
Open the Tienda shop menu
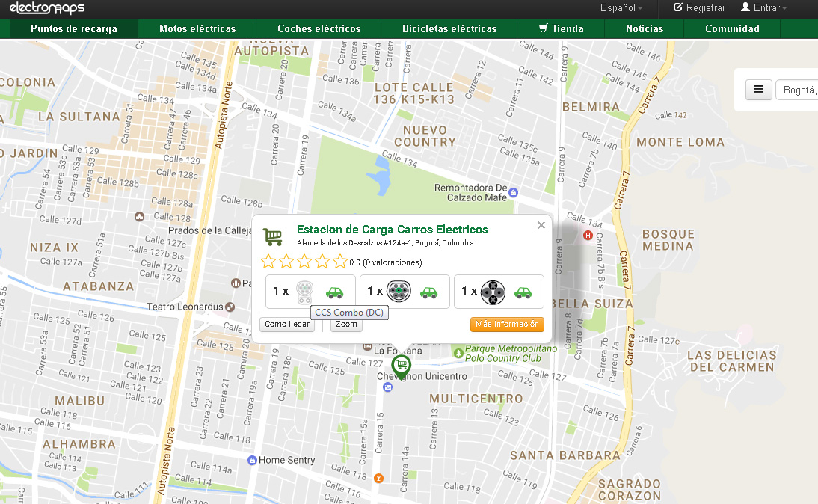click(561, 28)
